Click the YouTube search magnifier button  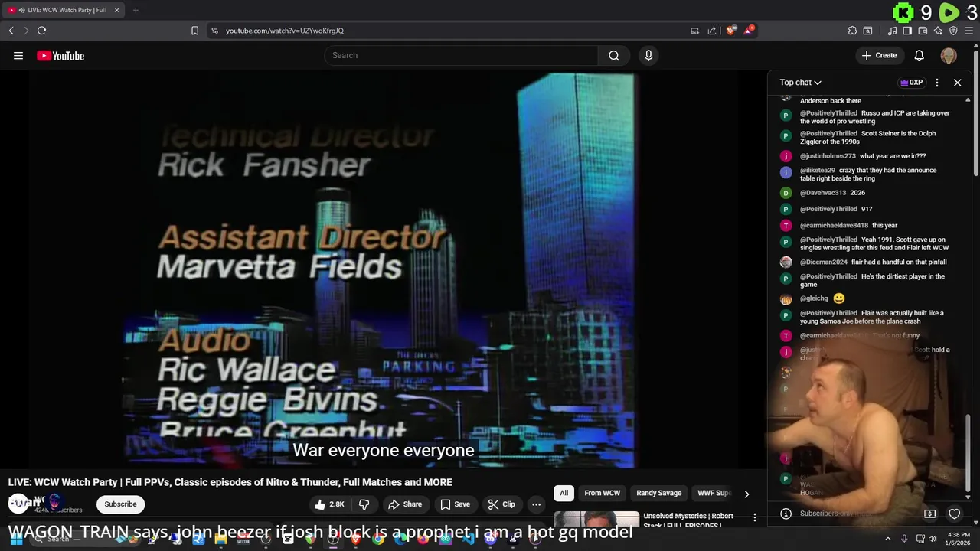[x=614, y=55]
